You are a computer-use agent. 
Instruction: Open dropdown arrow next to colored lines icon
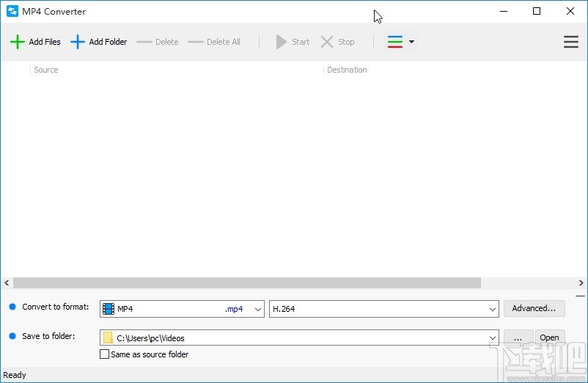[411, 42]
